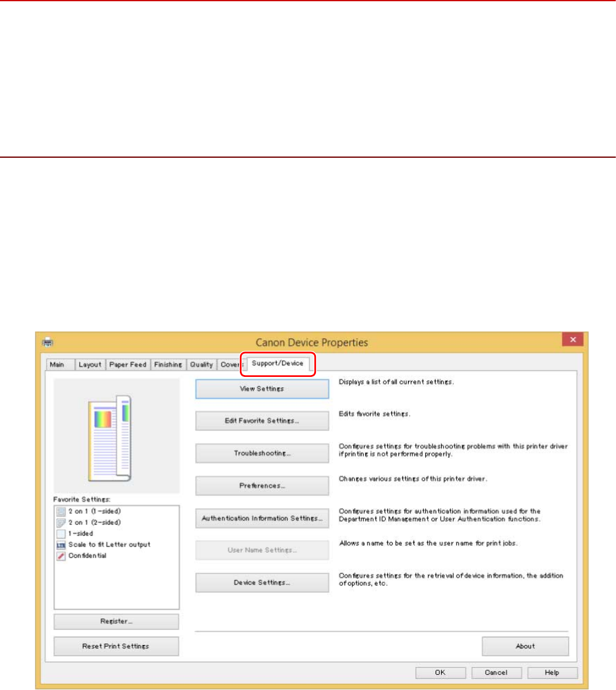Click the Register button
Image resolution: width=616 pixels, height=690 pixels.
[x=116, y=621]
